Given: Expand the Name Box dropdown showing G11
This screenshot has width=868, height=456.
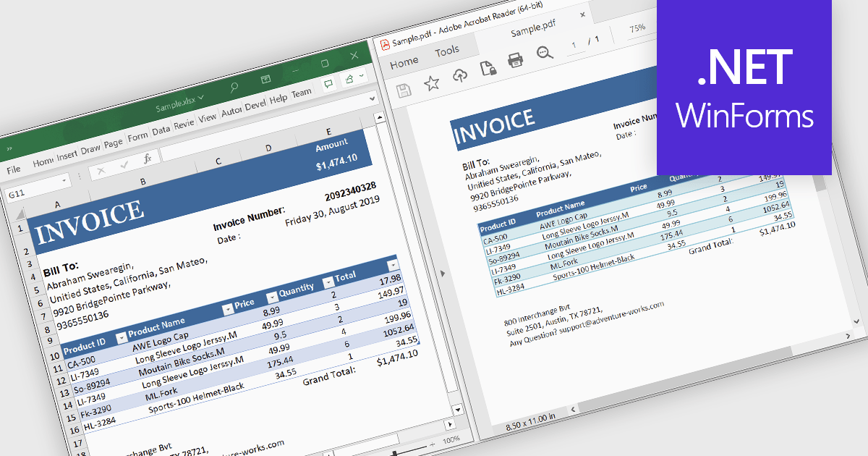Looking at the screenshot, I should coord(66,180).
